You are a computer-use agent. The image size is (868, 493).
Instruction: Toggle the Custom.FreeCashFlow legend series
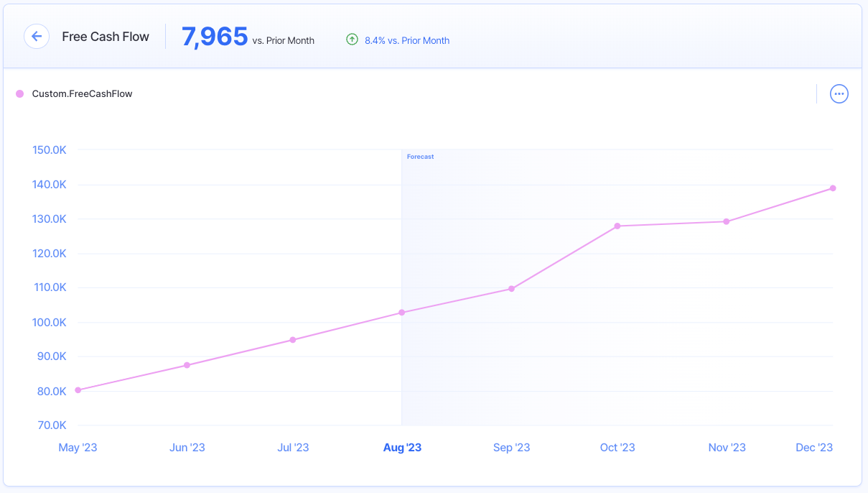[82, 94]
